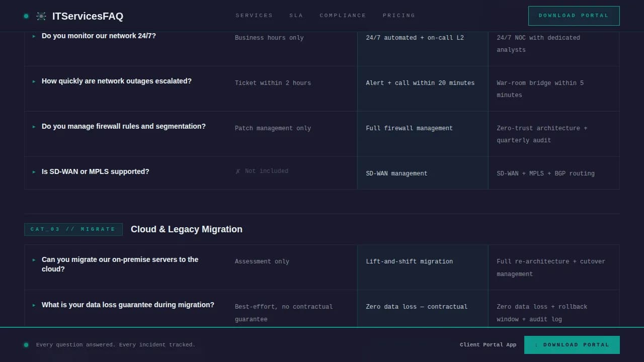The height and width of the screenshot is (362, 644).
Task: Open the SLA navigation item
Action: point(296,16)
